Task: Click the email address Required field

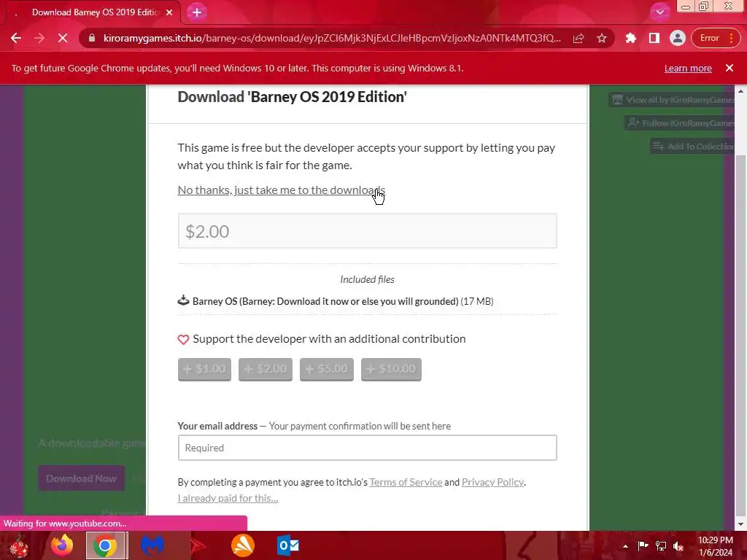Action: click(x=368, y=448)
